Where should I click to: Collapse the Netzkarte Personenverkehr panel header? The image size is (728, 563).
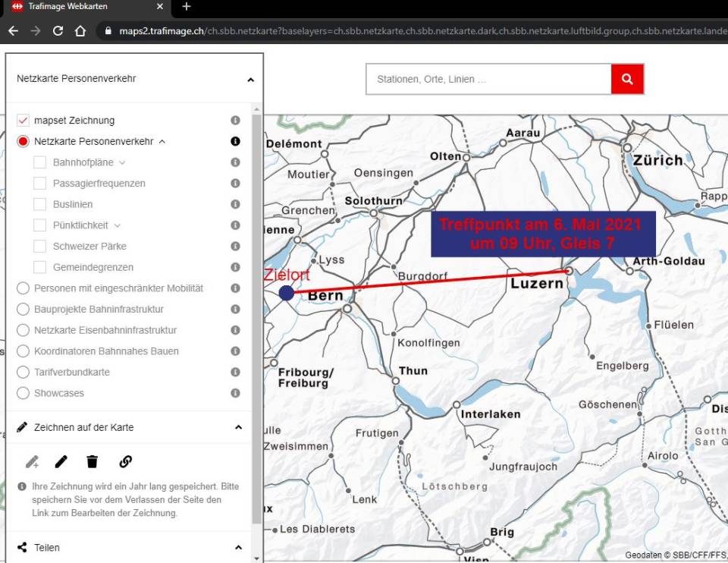coord(251,80)
